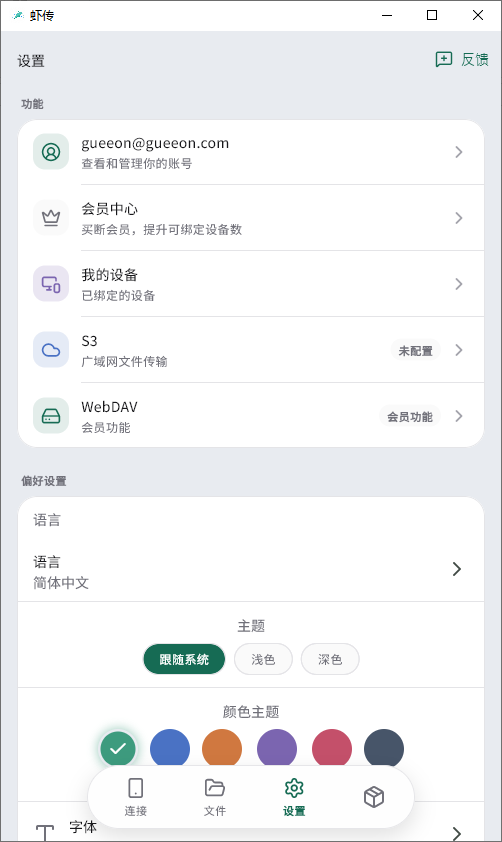Expand the 语言 简体中文 language chevron
This screenshot has height=842, width=502.
456,569
